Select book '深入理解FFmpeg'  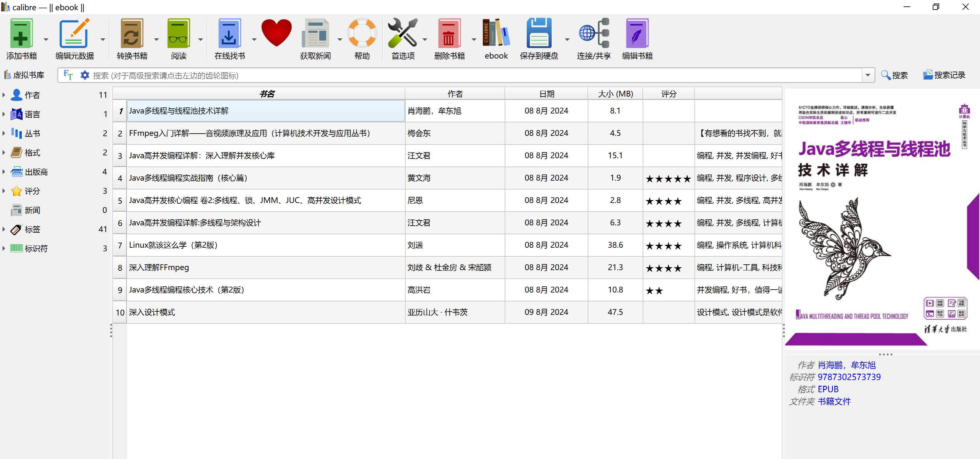(265, 268)
